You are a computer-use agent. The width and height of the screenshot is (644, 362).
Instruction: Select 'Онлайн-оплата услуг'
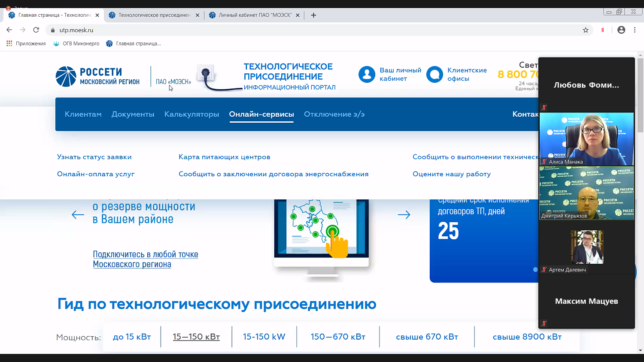click(x=96, y=174)
